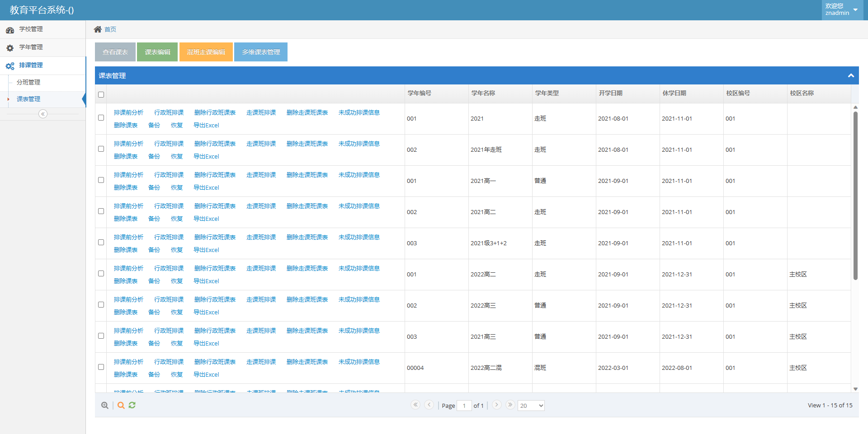
Task: Go to previous page with pager icon
Action: [x=429, y=405]
